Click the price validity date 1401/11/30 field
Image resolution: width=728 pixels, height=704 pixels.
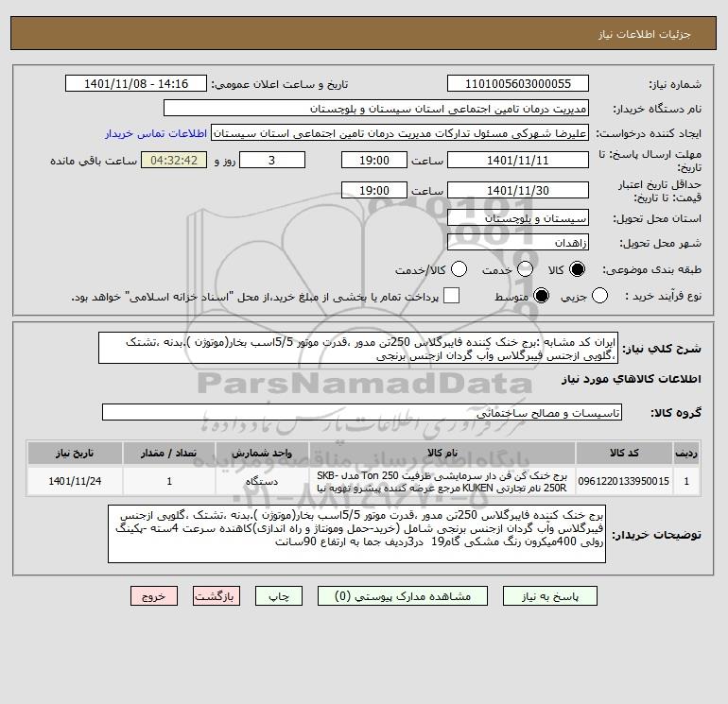click(518, 190)
